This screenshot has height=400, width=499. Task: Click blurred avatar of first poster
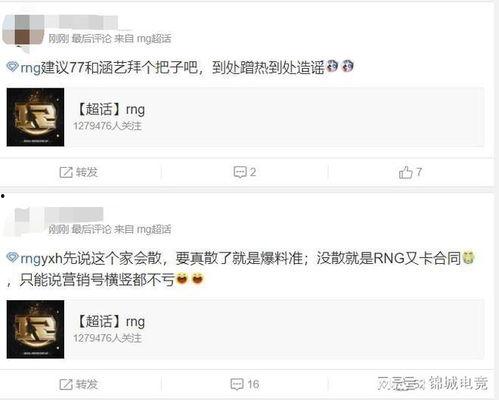23,30
